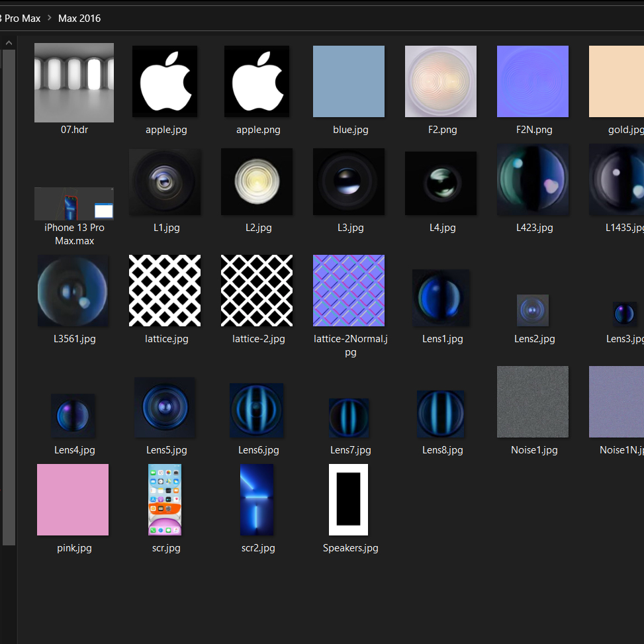Screen dimensions: 644x644
Task: Select the apple.png image file
Action: pyautogui.click(x=257, y=81)
